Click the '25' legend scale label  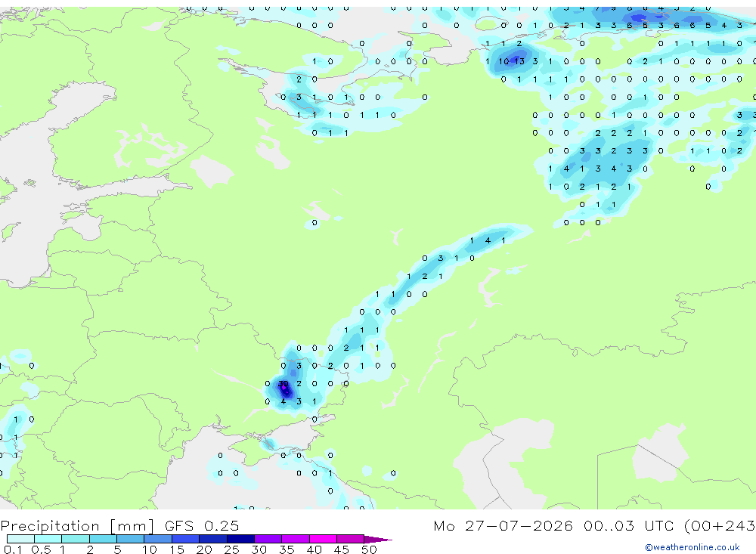pos(231,549)
